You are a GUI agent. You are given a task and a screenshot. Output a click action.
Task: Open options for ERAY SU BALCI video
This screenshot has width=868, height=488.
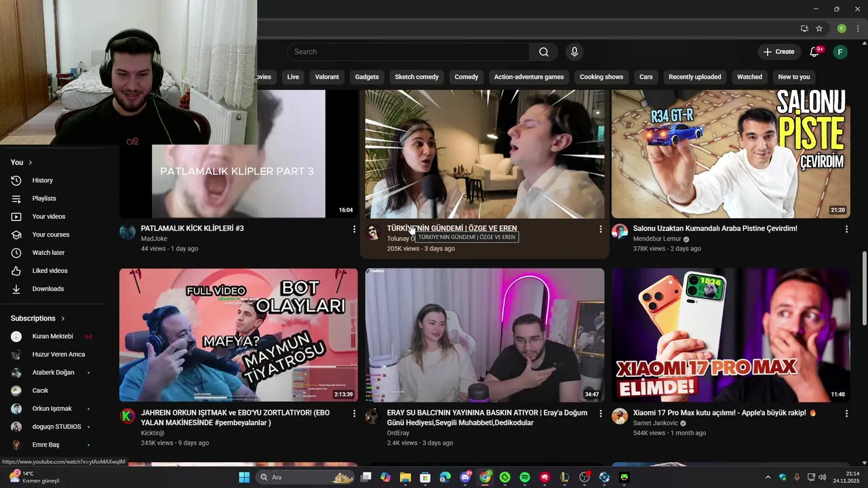(600, 413)
